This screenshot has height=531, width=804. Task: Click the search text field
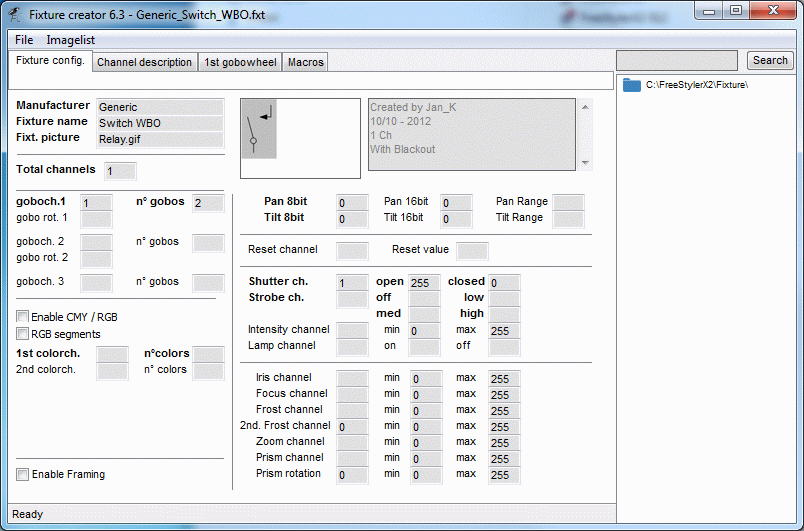[677, 60]
